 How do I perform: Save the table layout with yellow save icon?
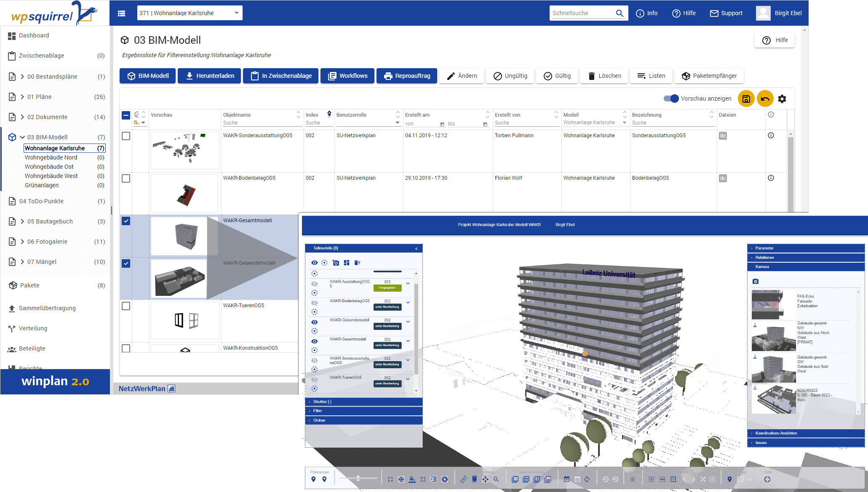(746, 99)
